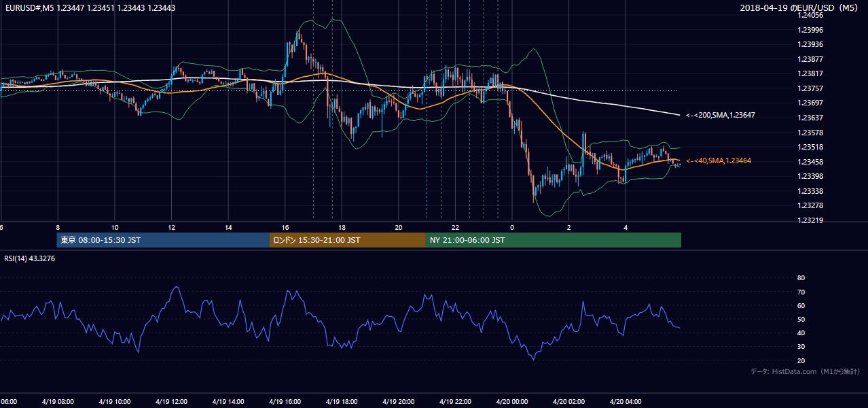Click the 2018-04-19 EUR/USD (M5) chart title
The height and width of the screenshot is (408, 868).
pyautogui.click(x=799, y=7)
